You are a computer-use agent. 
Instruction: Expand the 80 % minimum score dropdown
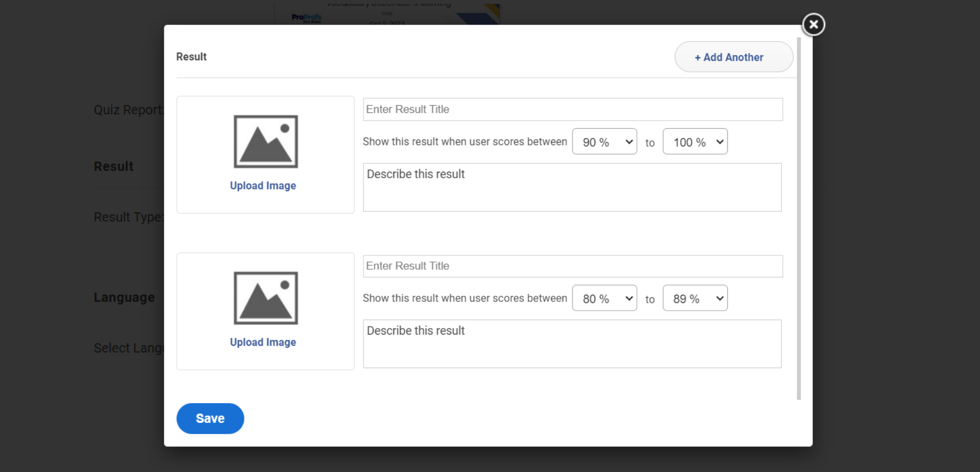click(x=604, y=298)
